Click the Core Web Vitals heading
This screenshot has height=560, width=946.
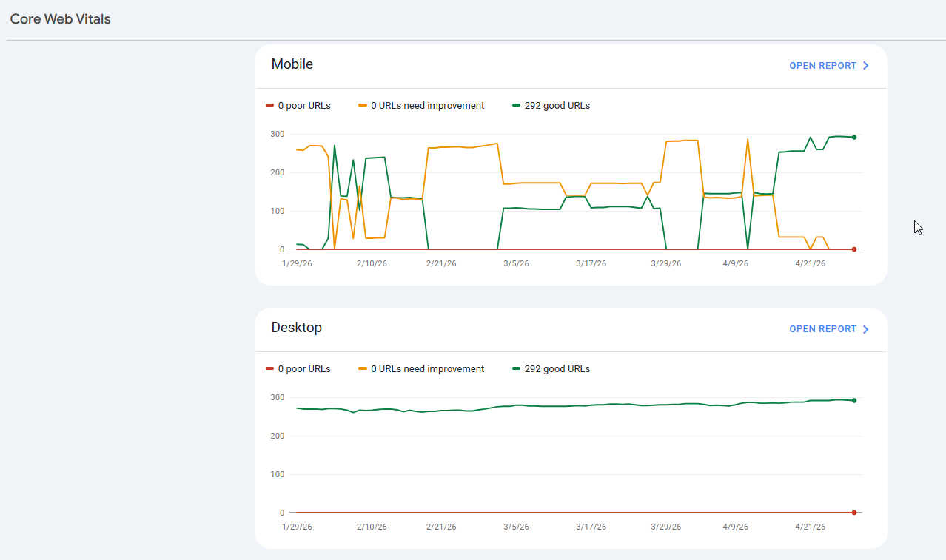coord(60,19)
